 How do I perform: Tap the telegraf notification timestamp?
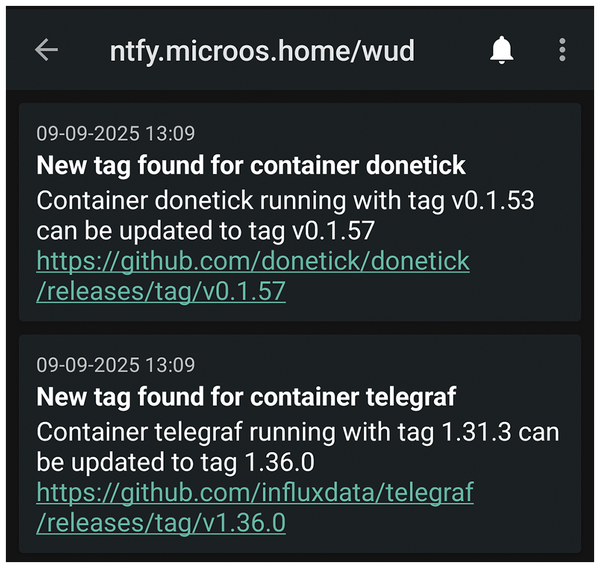115,364
